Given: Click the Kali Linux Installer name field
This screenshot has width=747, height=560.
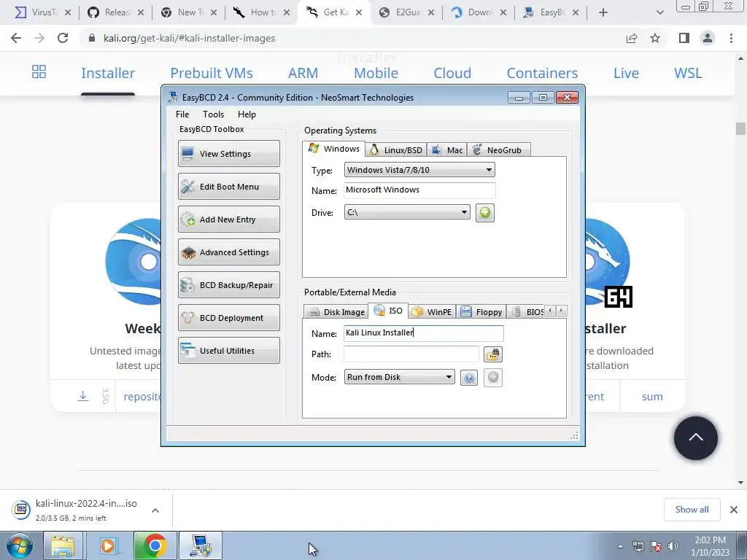Looking at the screenshot, I should pos(424,332).
